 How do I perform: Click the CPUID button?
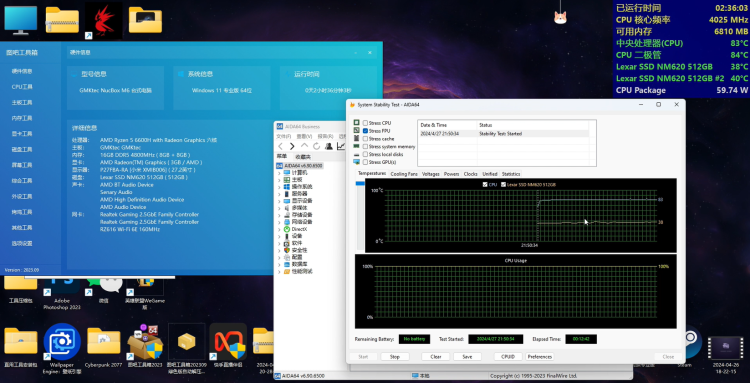[508, 357]
